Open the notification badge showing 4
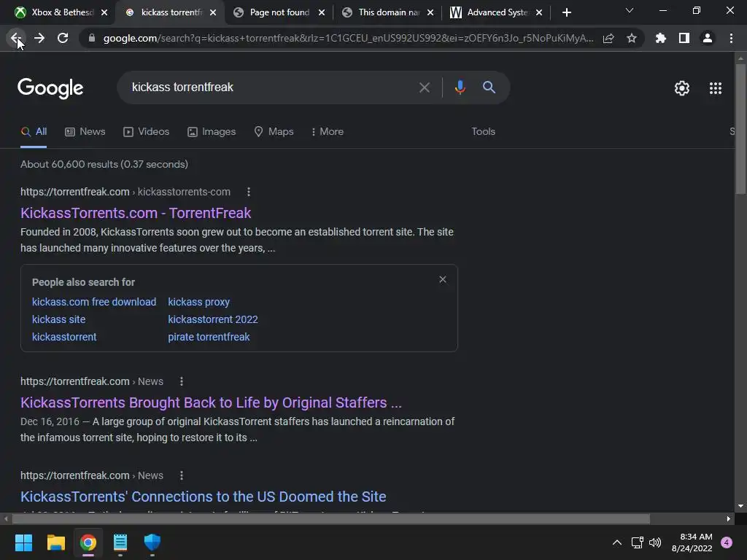747x560 pixels. 727,542
